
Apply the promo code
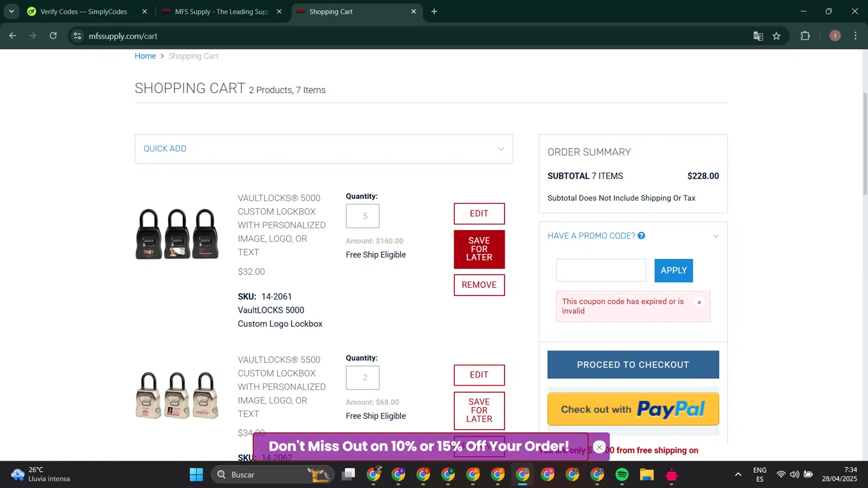674,271
